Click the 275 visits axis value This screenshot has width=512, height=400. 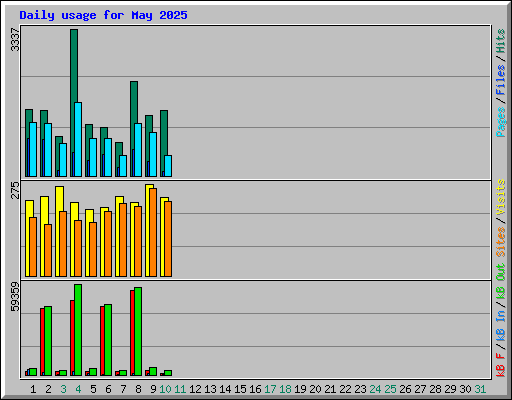pos(15,190)
